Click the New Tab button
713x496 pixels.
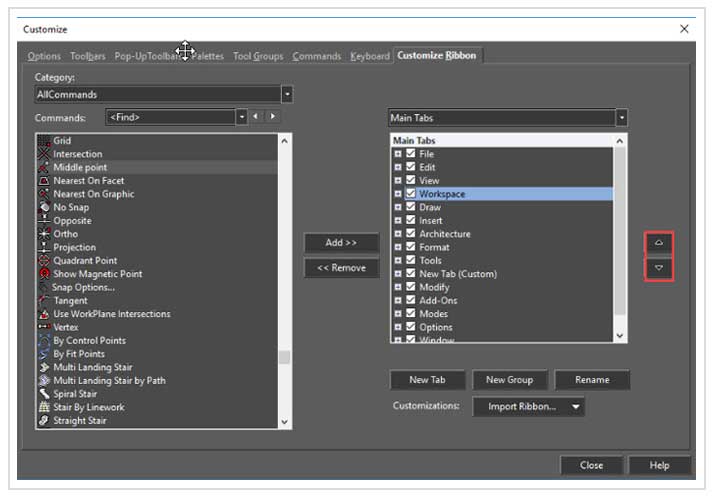coord(427,380)
